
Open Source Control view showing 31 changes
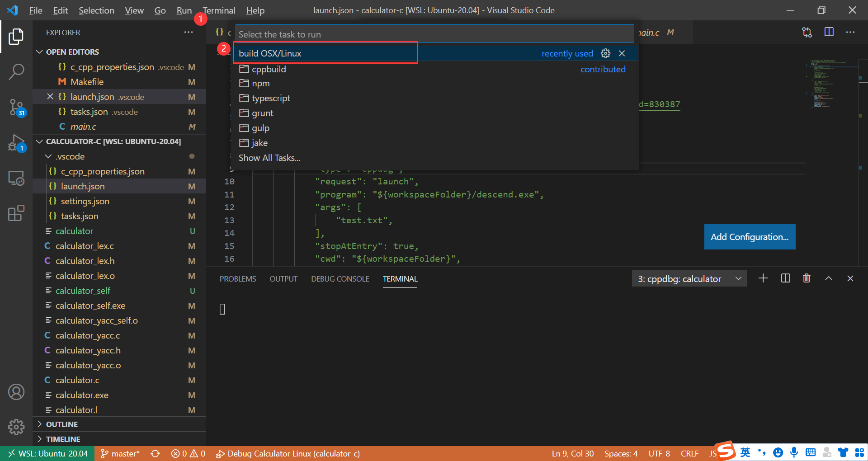17,108
